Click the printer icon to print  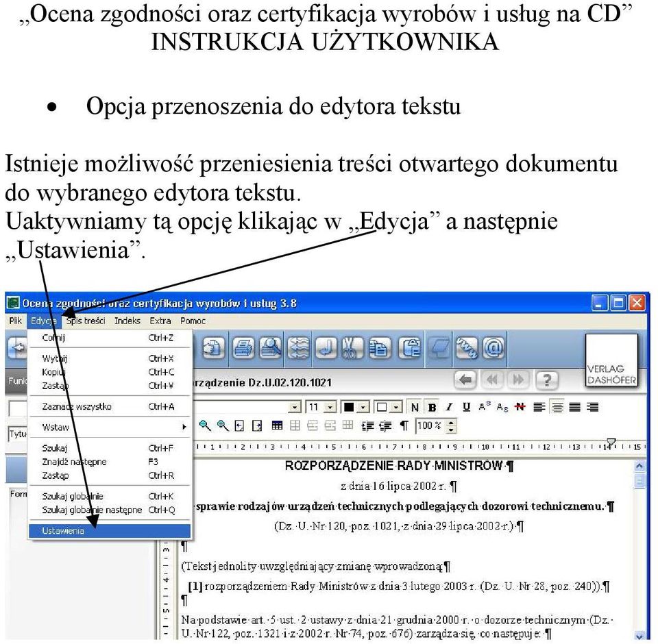tap(243, 348)
